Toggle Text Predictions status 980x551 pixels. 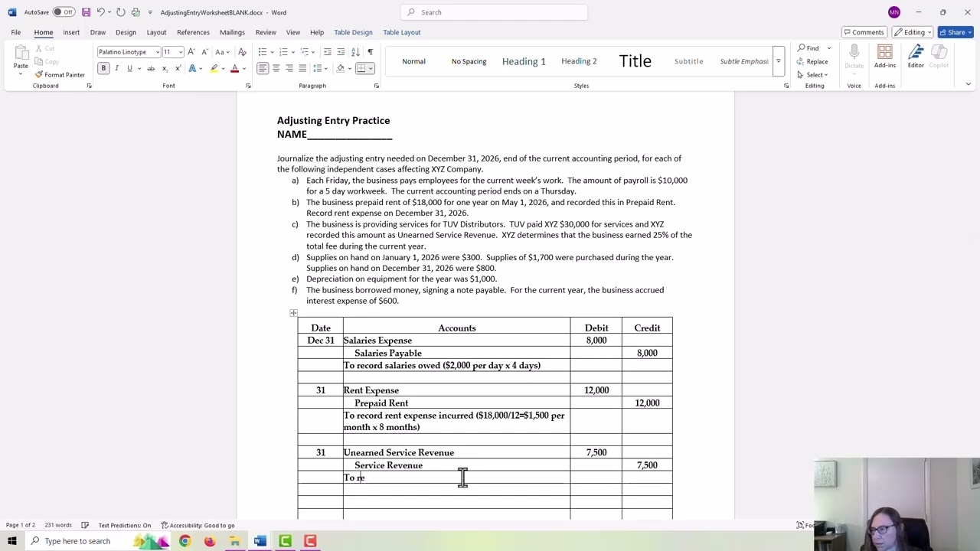tap(125, 525)
